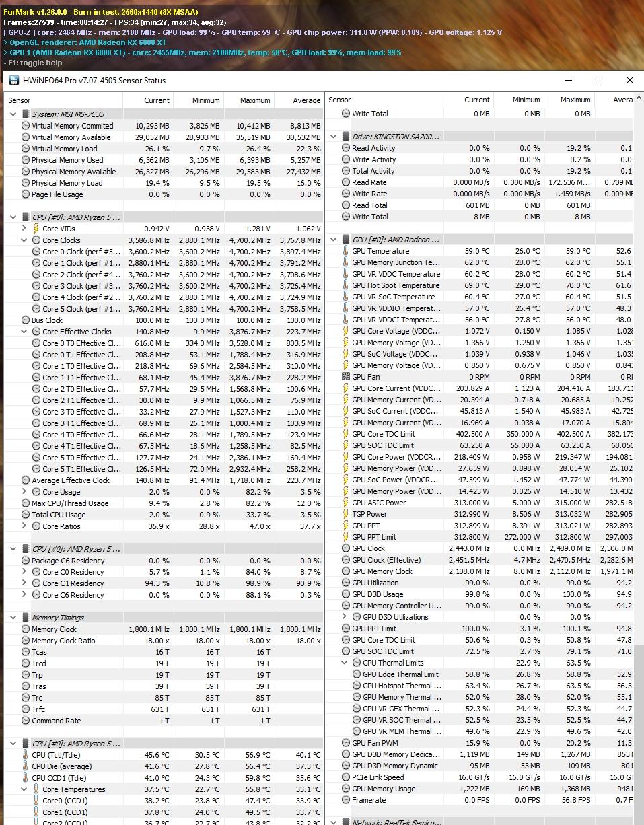
Task: Click the CPU Die (average) thermometer icon
Action: click(26, 766)
